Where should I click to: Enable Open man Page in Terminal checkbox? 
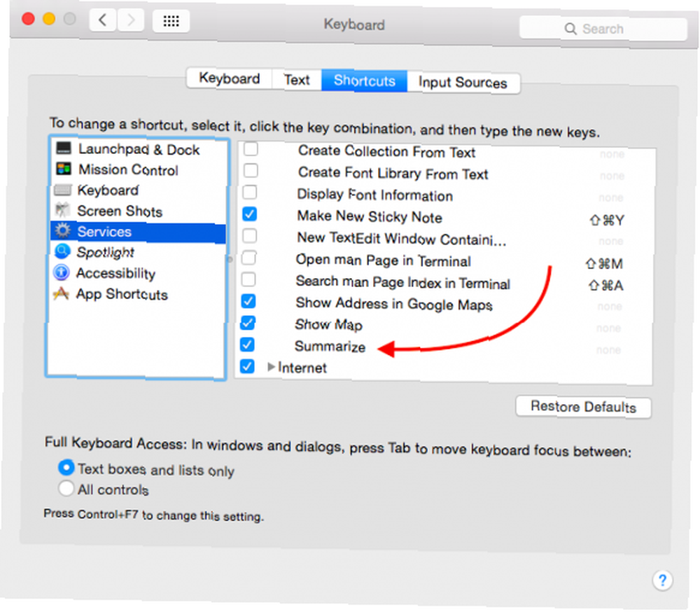tap(248, 258)
